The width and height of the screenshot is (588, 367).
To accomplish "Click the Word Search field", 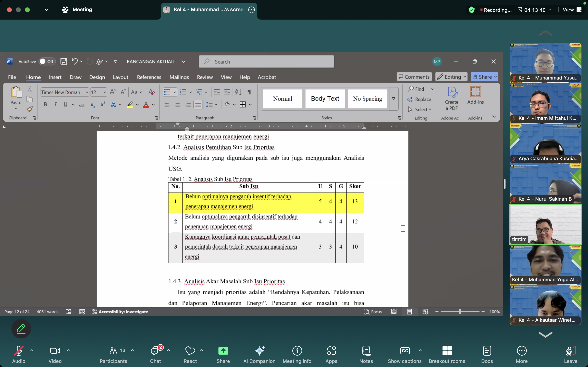I will coord(266,62).
